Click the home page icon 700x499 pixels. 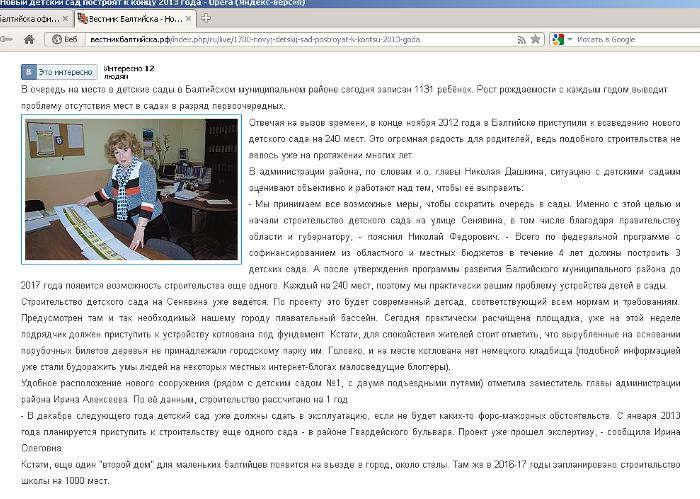(30, 39)
